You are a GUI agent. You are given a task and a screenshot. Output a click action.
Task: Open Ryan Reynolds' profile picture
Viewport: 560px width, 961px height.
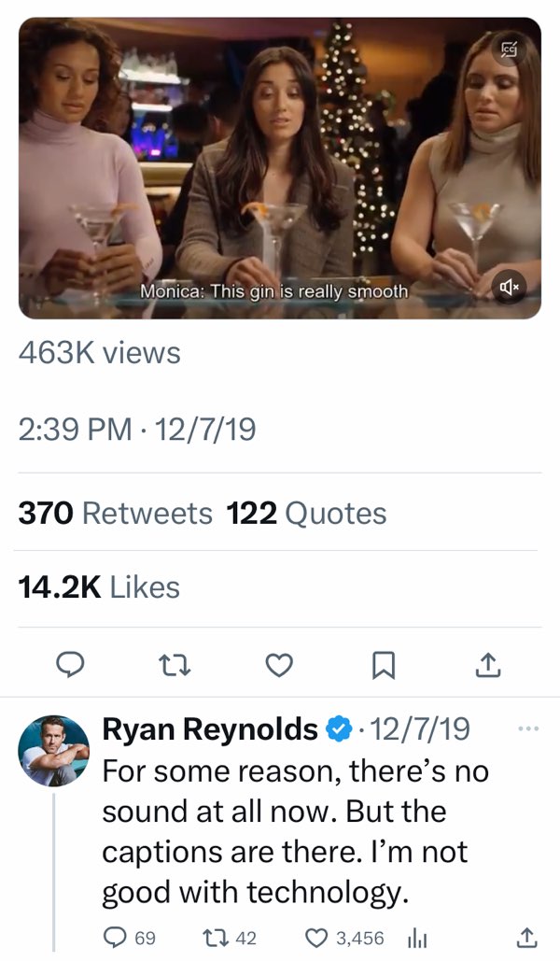56,738
